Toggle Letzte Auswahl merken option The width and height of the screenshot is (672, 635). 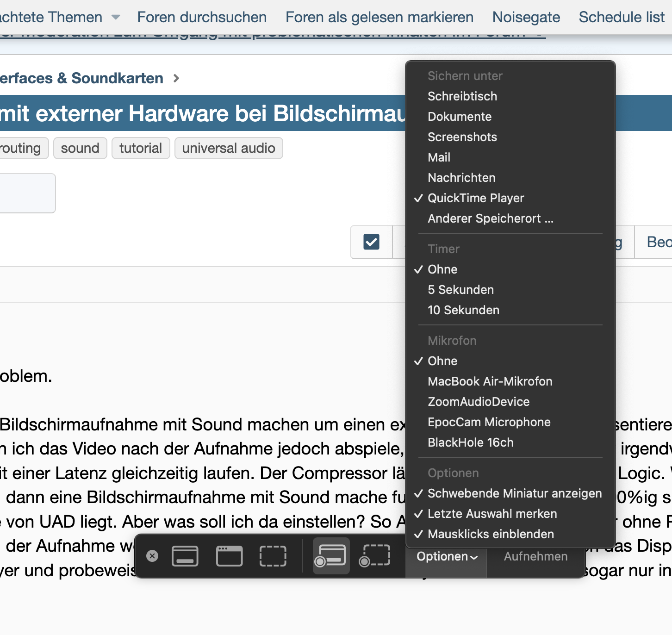pyautogui.click(x=492, y=514)
